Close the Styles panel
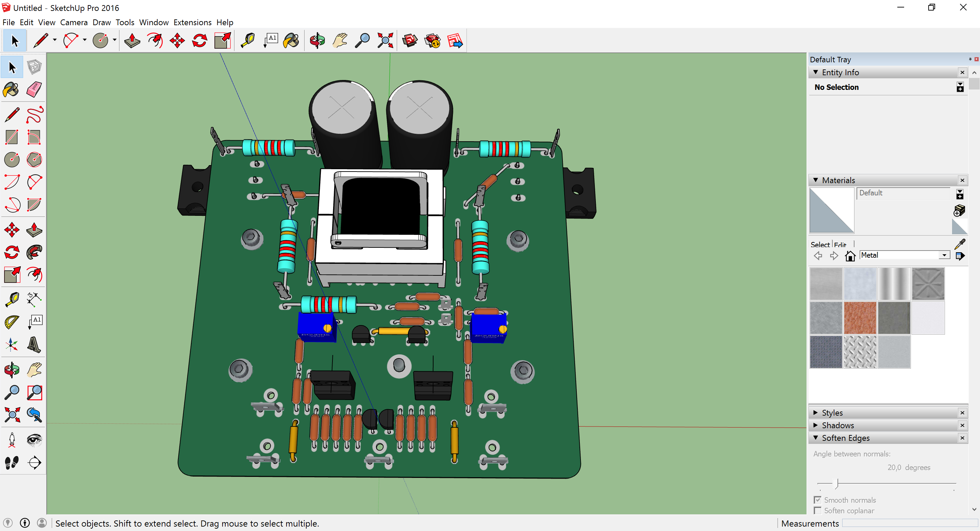Screen dimensions: 980x531 [963, 413]
